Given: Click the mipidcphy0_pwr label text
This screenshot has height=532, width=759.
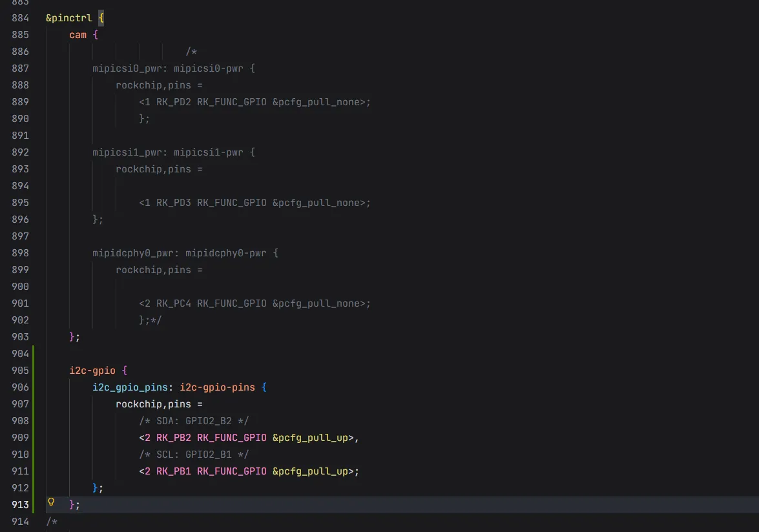Looking at the screenshot, I should pyautogui.click(x=133, y=253).
